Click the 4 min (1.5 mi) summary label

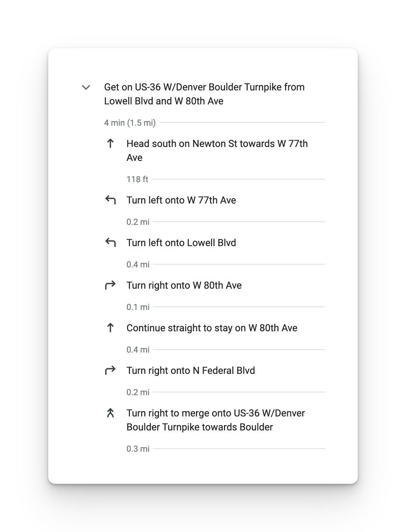click(130, 123)
